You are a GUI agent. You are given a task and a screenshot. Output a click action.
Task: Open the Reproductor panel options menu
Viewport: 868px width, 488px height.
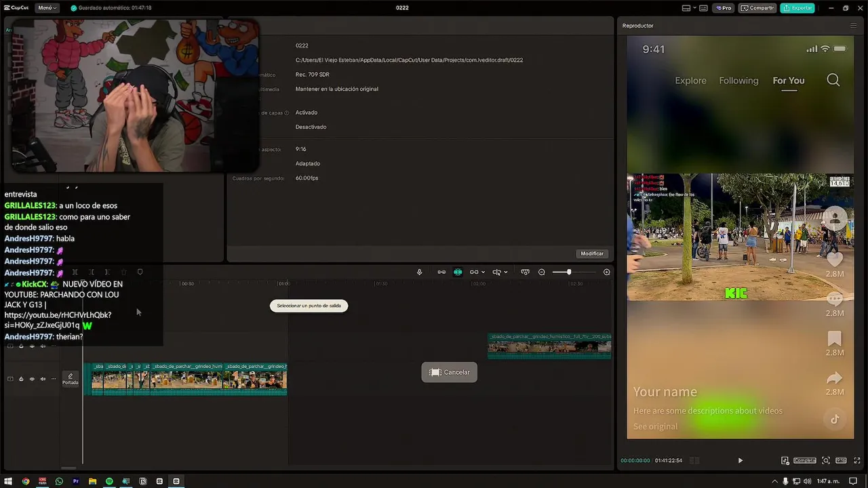(854, 26)
